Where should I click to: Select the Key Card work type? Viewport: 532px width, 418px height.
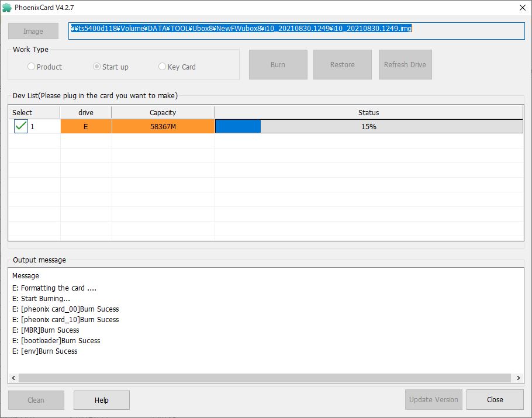(x=177, y=67)
